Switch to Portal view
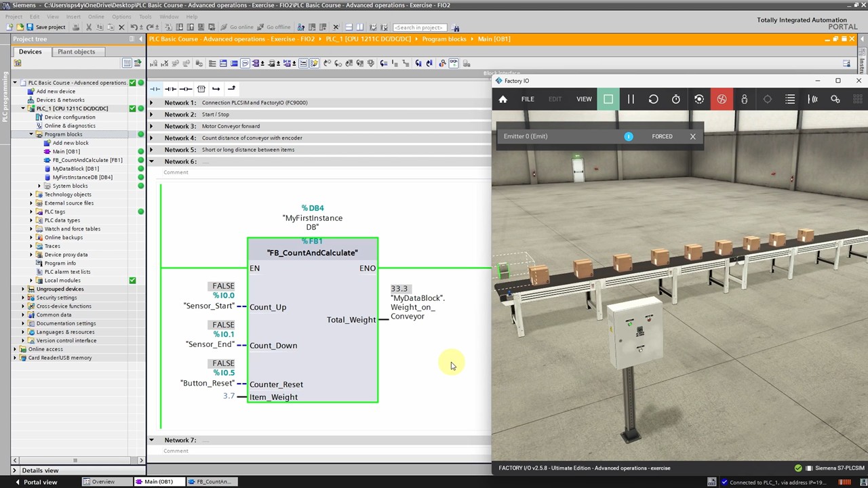 pyautogui.click(x=35, y=482)
